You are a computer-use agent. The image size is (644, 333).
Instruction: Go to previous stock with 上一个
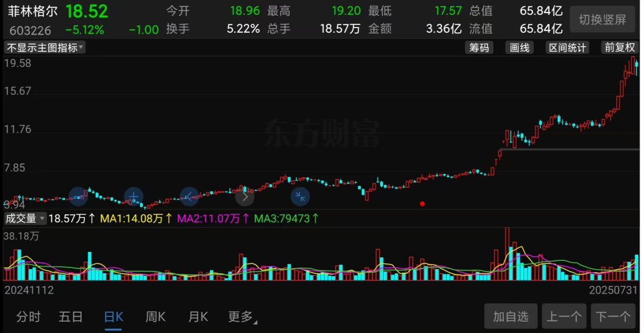[564, 316]
